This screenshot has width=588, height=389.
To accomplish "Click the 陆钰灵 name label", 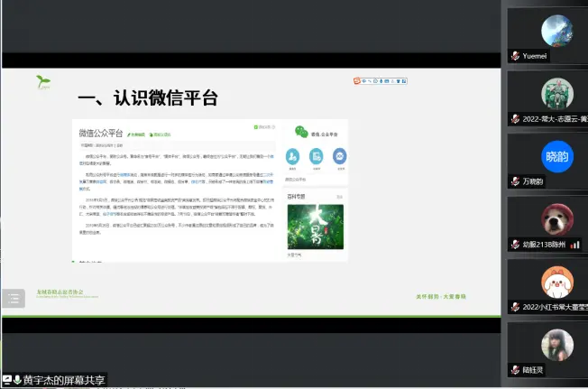I will click(x=533, y=370).
